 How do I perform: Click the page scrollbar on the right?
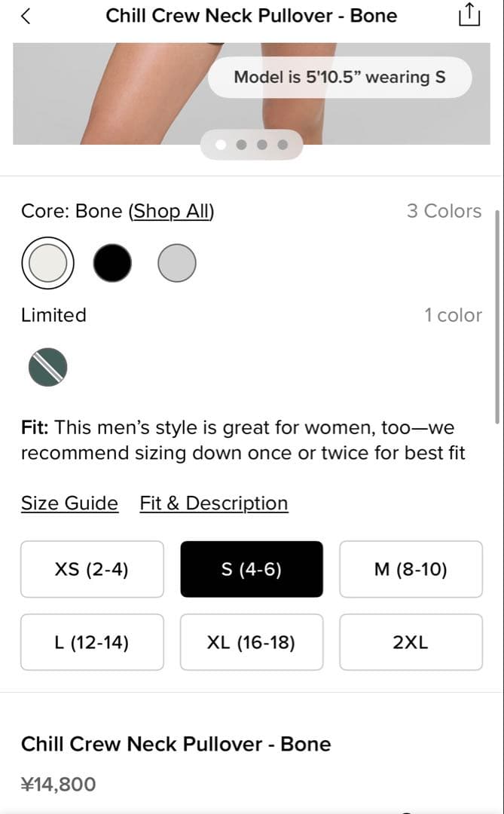(496, 317)
